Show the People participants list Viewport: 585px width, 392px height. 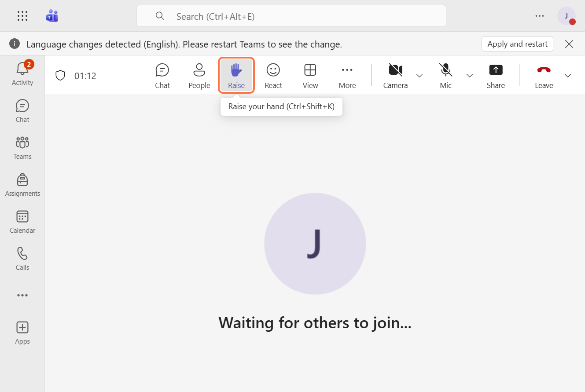[199, 76]
